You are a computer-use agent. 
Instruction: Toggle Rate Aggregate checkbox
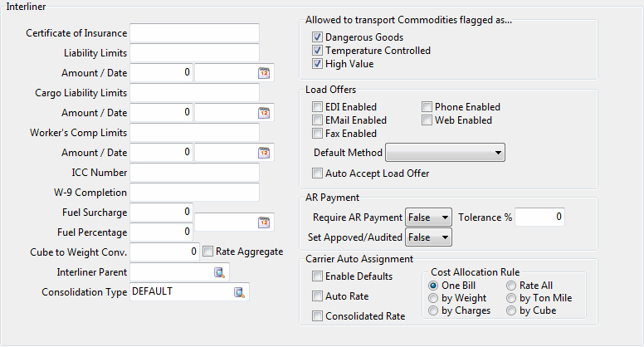pyautogui.click(x=208, y=252)
